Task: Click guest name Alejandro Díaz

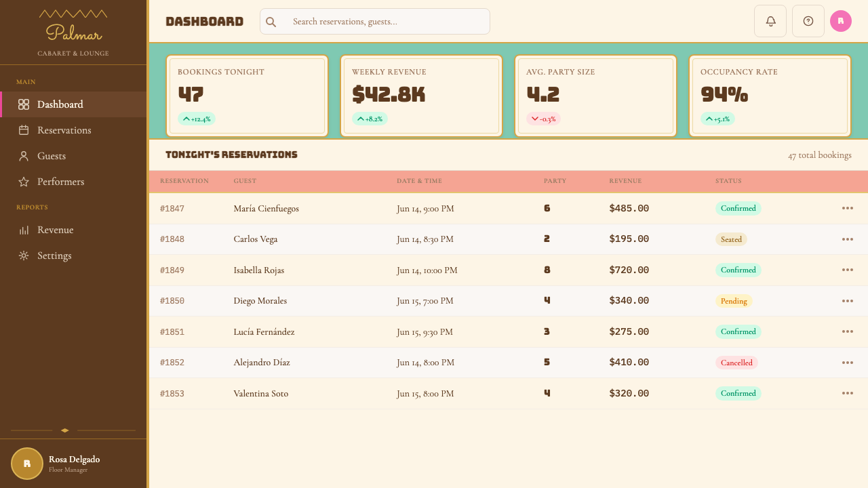Action: 262,363
